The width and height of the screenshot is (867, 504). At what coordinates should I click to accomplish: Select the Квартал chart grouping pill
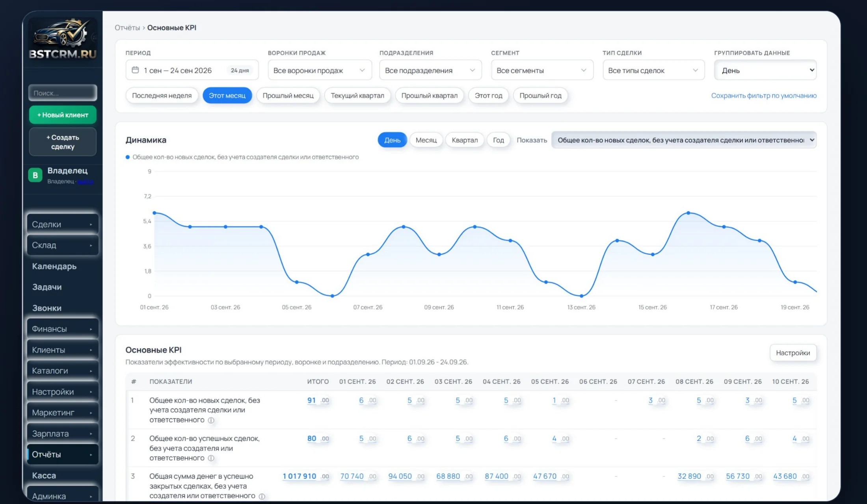coord(465,140)
